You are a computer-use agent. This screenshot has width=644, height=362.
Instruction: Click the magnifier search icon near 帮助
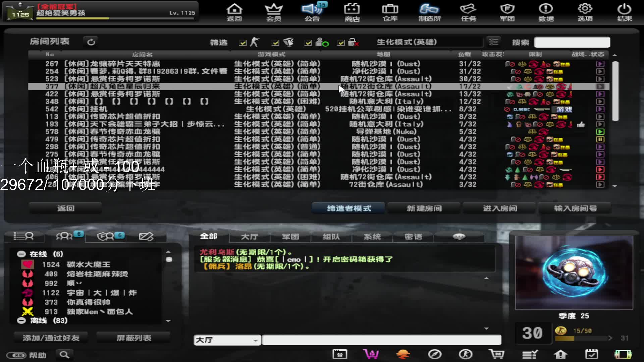click(x=64, y=355)
